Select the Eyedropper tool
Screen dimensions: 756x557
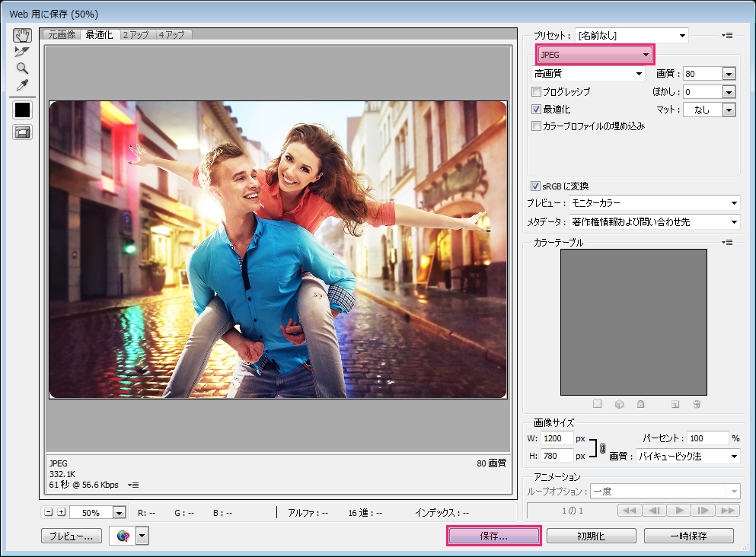22,84
